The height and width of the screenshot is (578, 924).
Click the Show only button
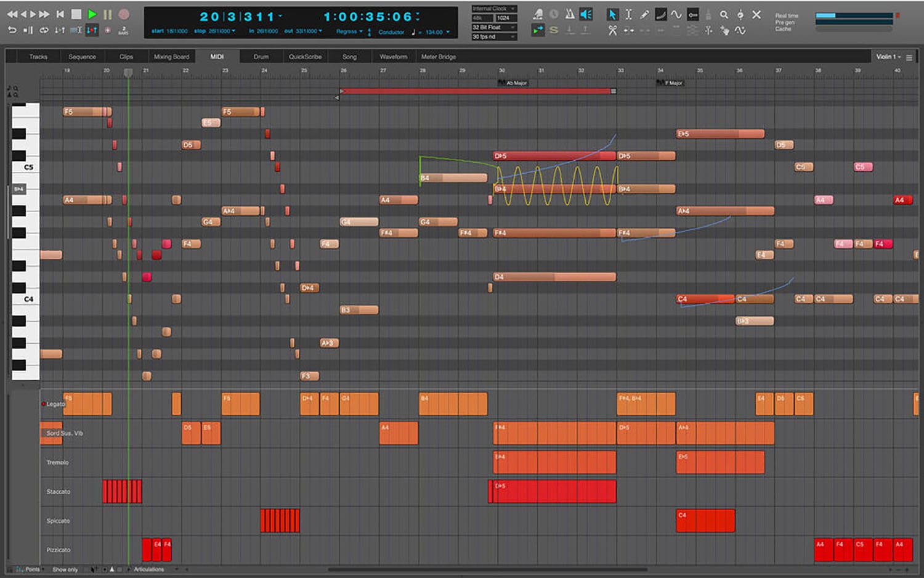pos(65,569)
